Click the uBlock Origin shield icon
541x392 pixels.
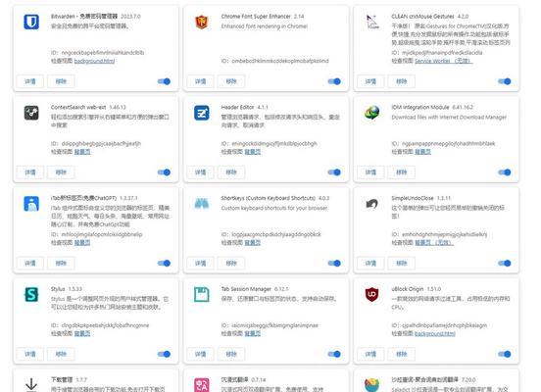[x=372, y=294]
